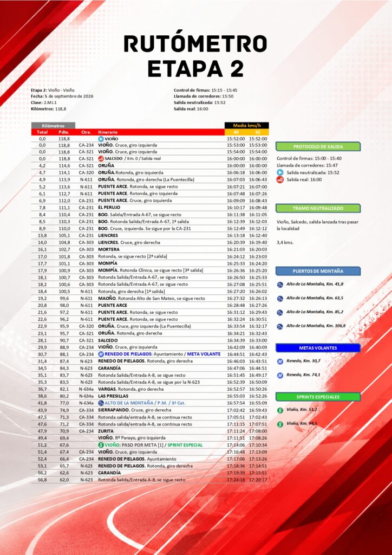Select the SPRINTS ESPECIALES header
This screenshot has height=555, width=392.
pos(318,397)
